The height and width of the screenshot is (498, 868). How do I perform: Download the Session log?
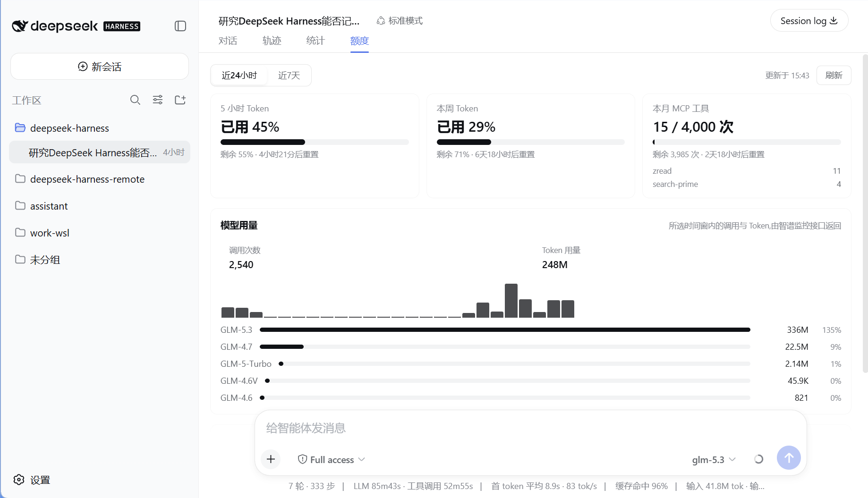(809, 21)
